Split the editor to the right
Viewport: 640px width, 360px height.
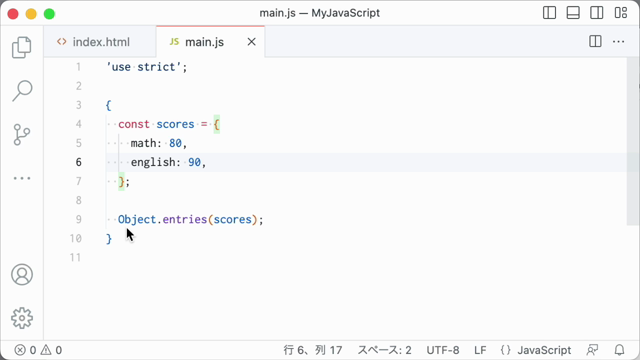click(595, 42)
